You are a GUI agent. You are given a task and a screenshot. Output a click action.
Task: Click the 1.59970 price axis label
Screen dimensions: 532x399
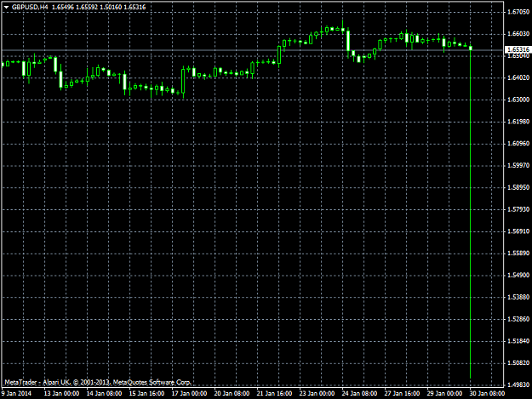(x=518, y=165)
